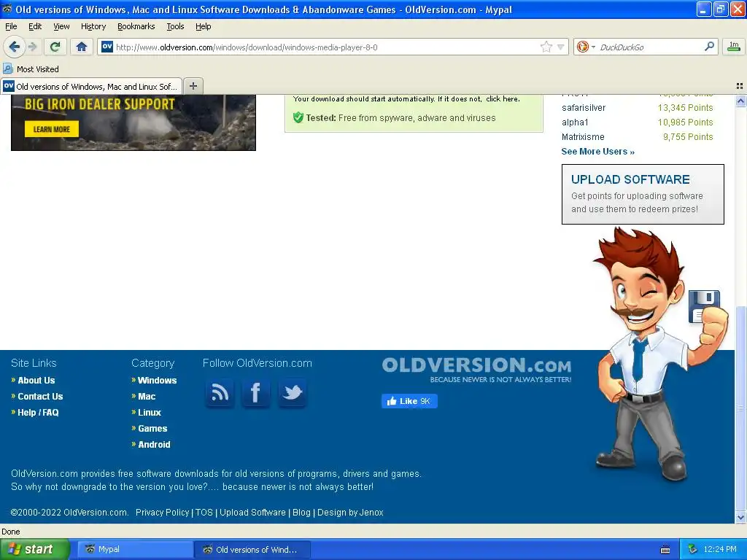Viewport: 747px width, 560px height.
Task: Open the Twitter follow icon
Action: coord(292,393)
